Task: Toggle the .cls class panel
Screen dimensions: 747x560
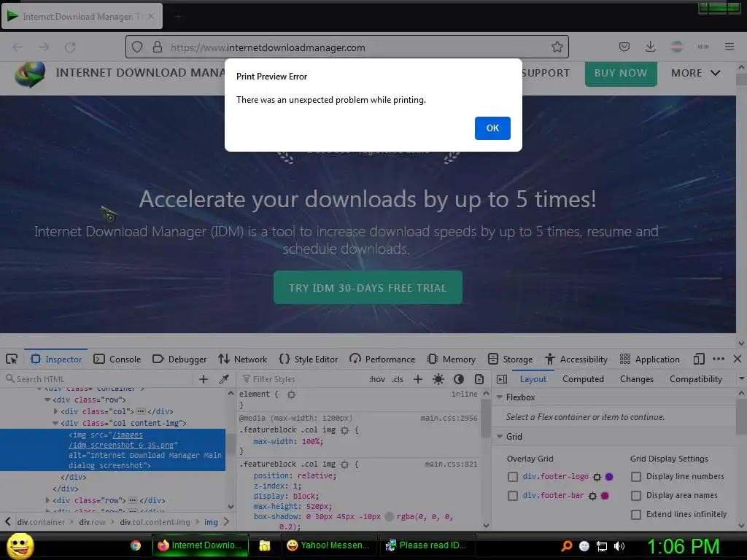Action: pos(398,379)
